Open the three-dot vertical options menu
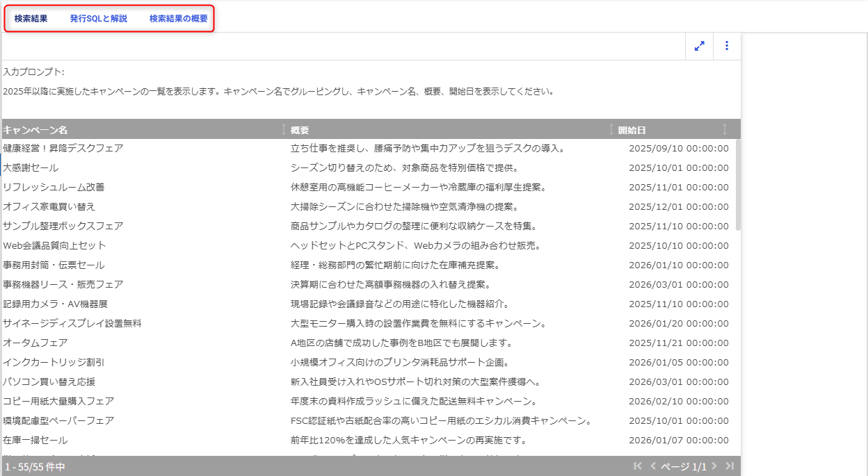Screen dimensions: 868x476 click(727, 46)
